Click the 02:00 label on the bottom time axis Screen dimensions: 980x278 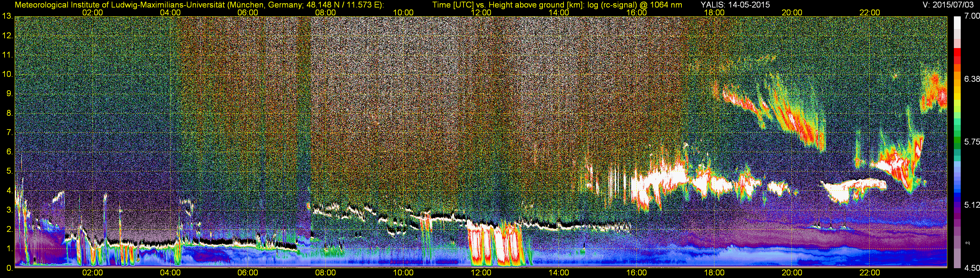(x=92, y=273)
